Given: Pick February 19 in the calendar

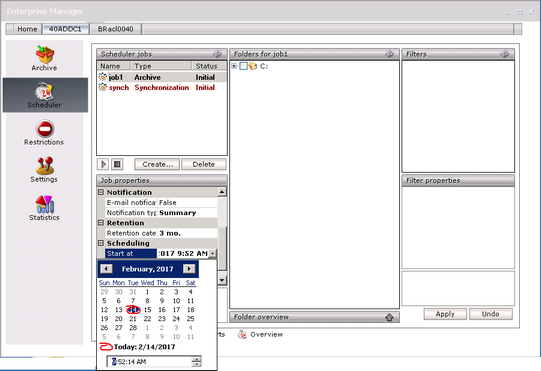Looking at the screenshot, I should pyautogui.click(x=104, y=319).
